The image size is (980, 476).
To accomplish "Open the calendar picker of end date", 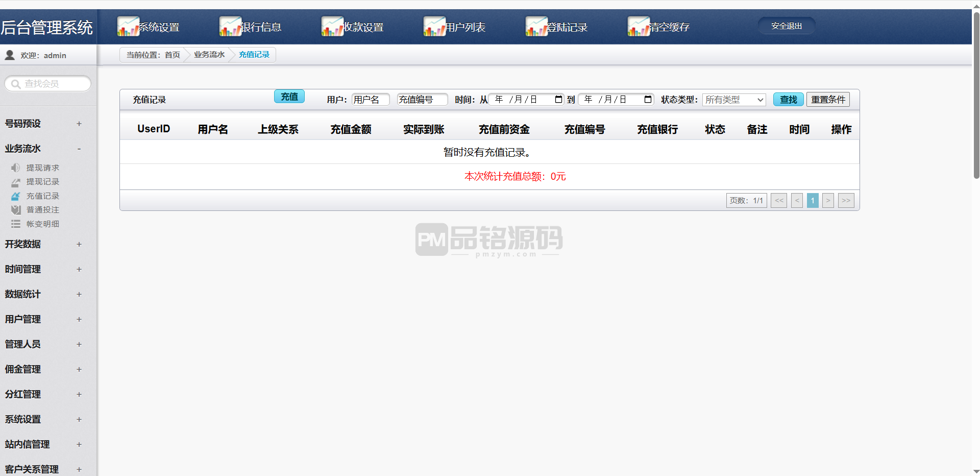I will pyautogui.click(x=648, y=100).
